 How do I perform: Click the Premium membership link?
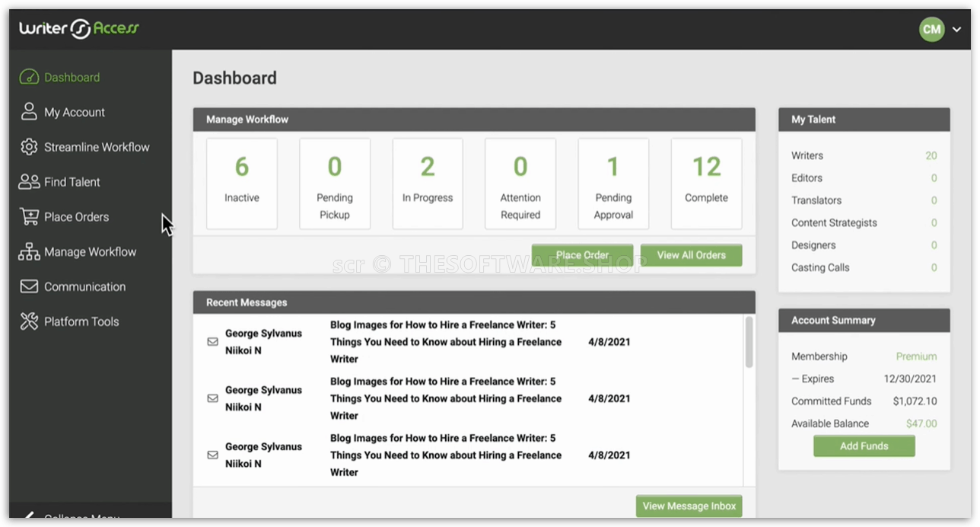coord(916,356)
